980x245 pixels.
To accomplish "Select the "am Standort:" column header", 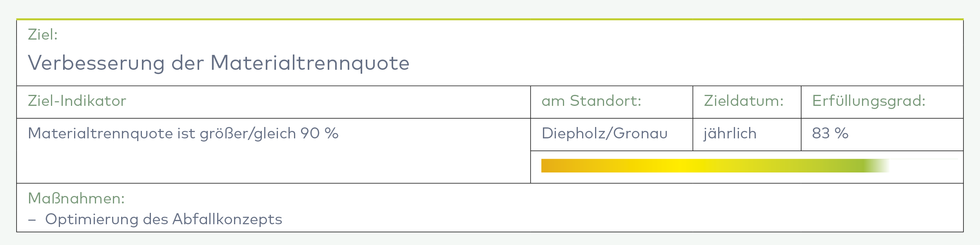I will point(591,101).
